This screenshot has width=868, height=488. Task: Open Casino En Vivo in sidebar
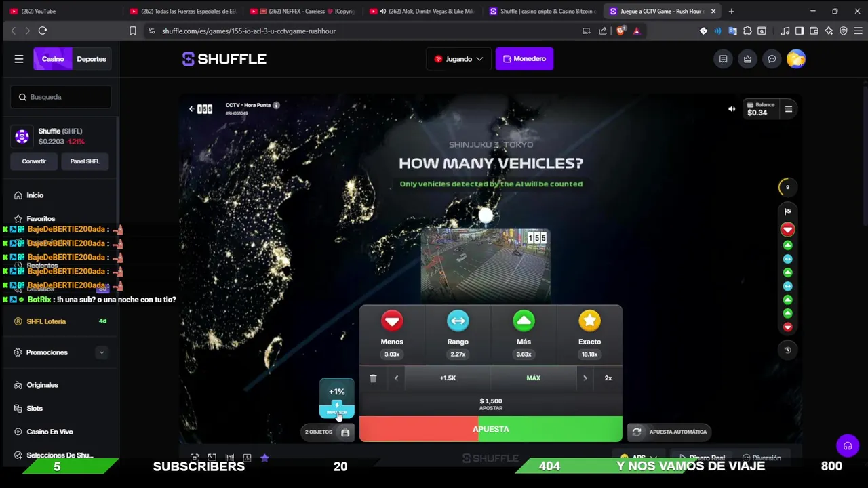tap(50, 432)
